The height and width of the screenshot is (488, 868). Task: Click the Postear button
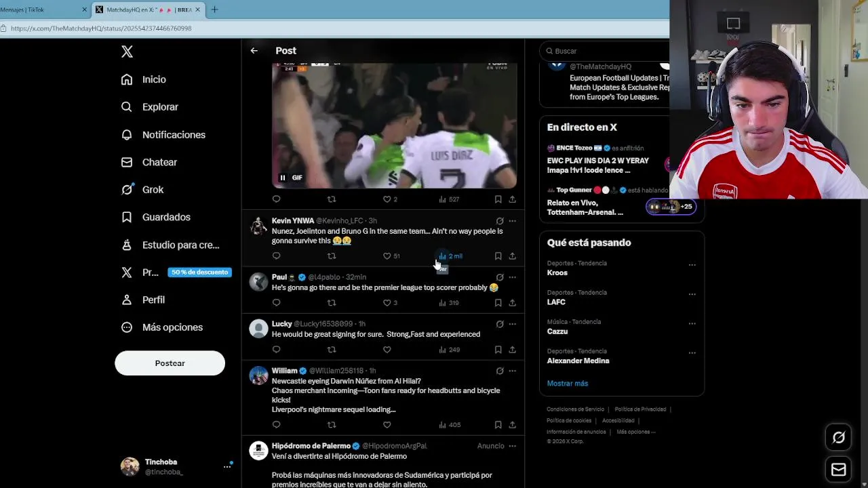click(170, 363)
